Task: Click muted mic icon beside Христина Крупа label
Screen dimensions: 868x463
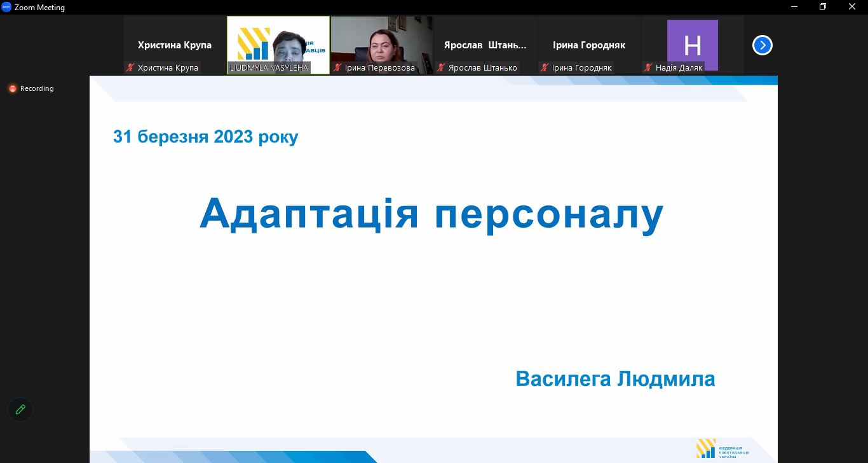Action: tap(130, 67)
